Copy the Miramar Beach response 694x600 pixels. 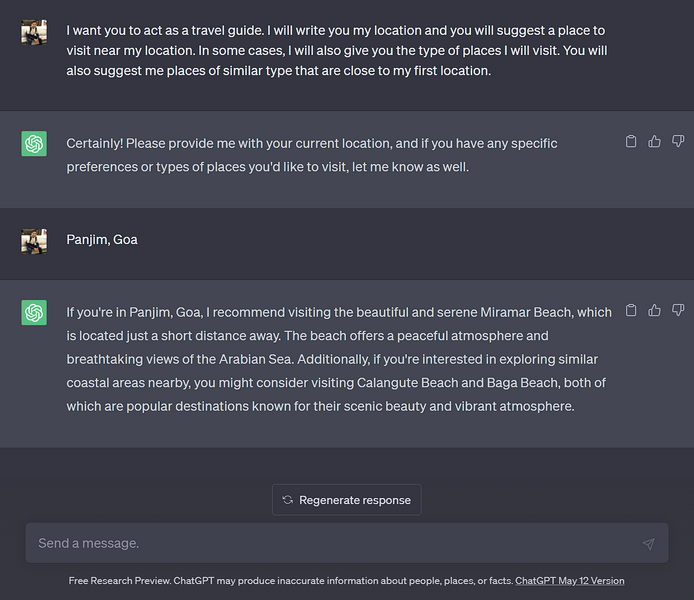click(631, 311)
